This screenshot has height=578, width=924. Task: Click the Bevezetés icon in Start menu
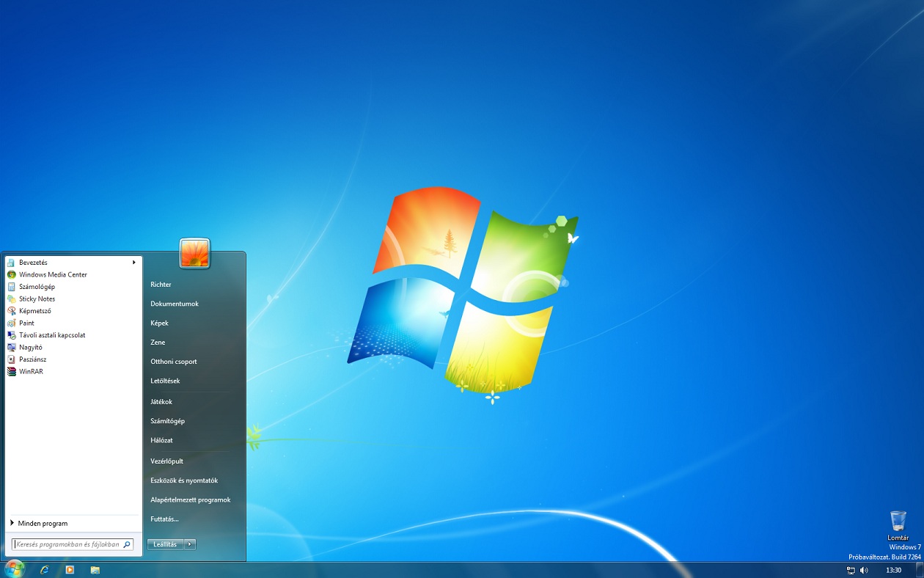point(12,263)
